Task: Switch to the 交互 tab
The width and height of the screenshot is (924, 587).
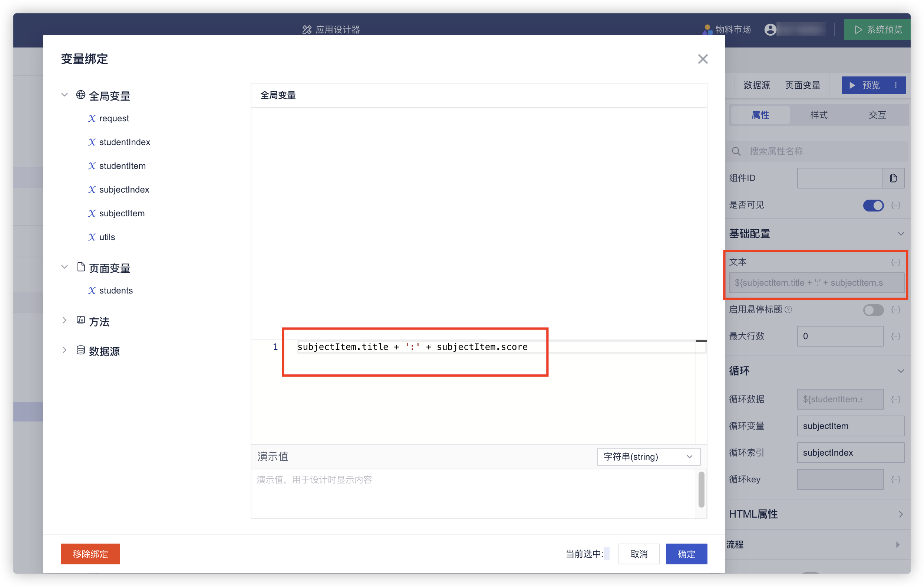Action: pos(877,115)
